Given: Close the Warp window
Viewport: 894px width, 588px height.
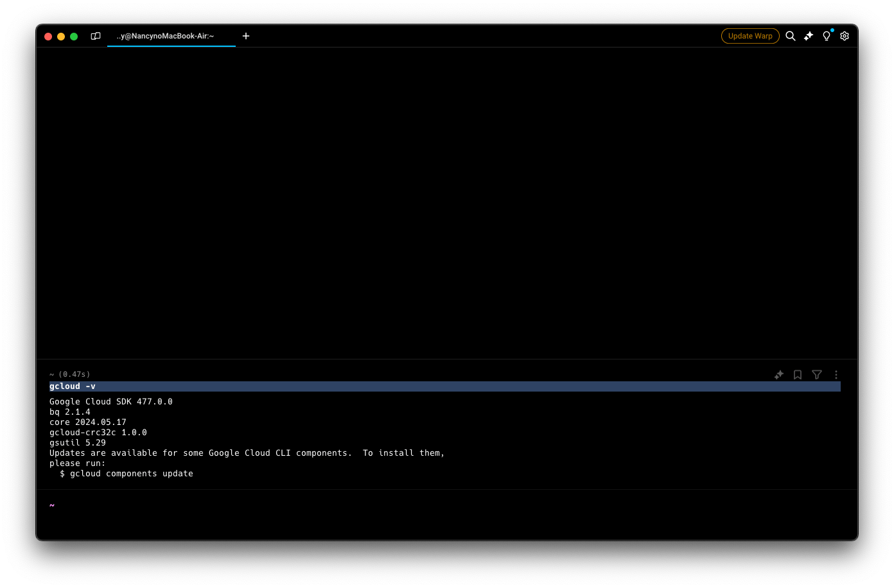Looking at the screenshot, I should 48,37.
